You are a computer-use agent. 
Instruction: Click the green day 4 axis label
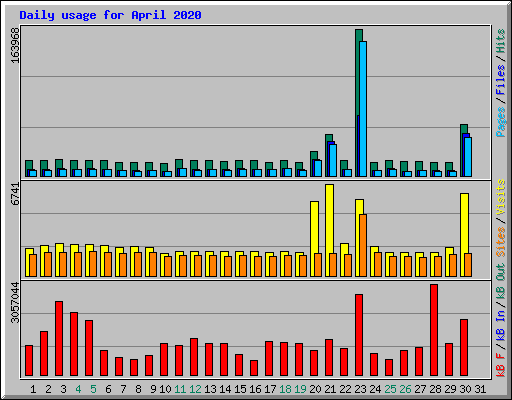[78, 389]
